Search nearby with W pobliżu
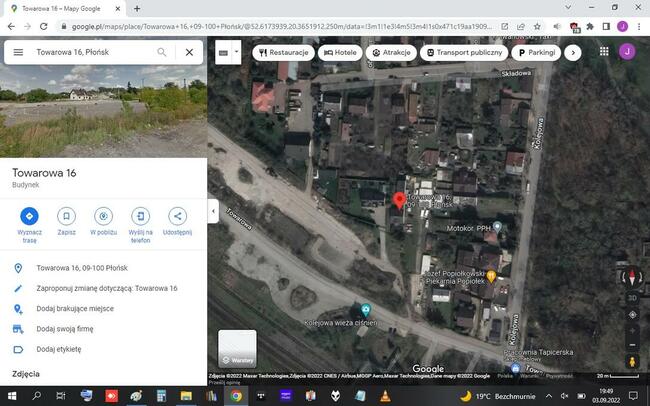The image size is (650, 406). 103,222
